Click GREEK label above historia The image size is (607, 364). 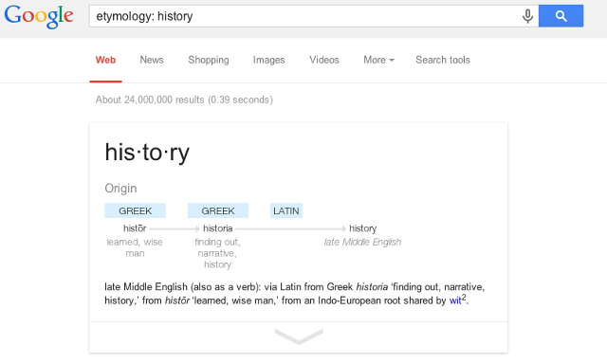point(218,210)
